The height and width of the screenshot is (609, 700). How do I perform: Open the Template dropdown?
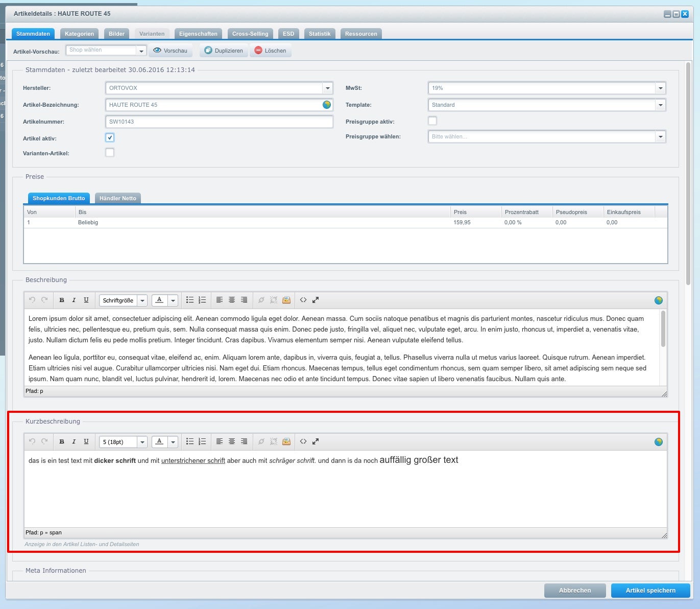661,105
